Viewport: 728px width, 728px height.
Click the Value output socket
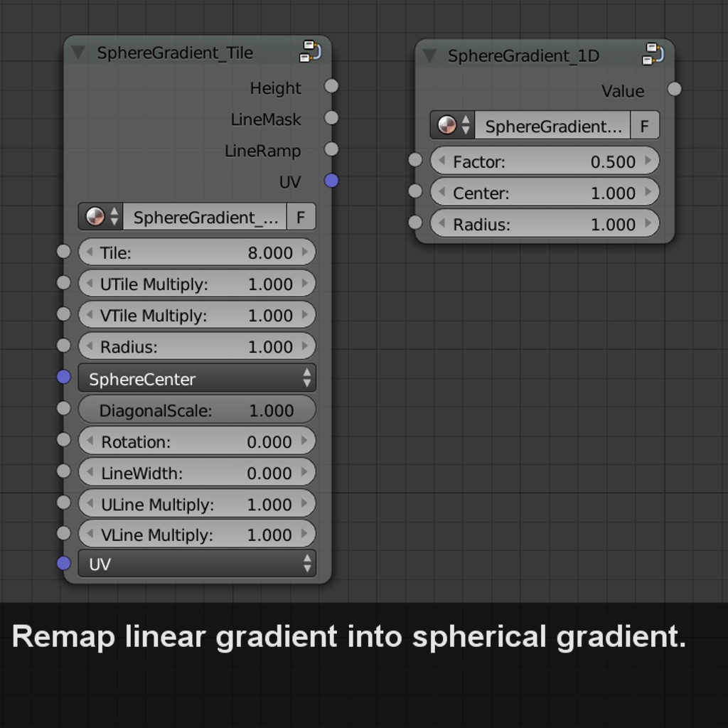click(675, 89)
